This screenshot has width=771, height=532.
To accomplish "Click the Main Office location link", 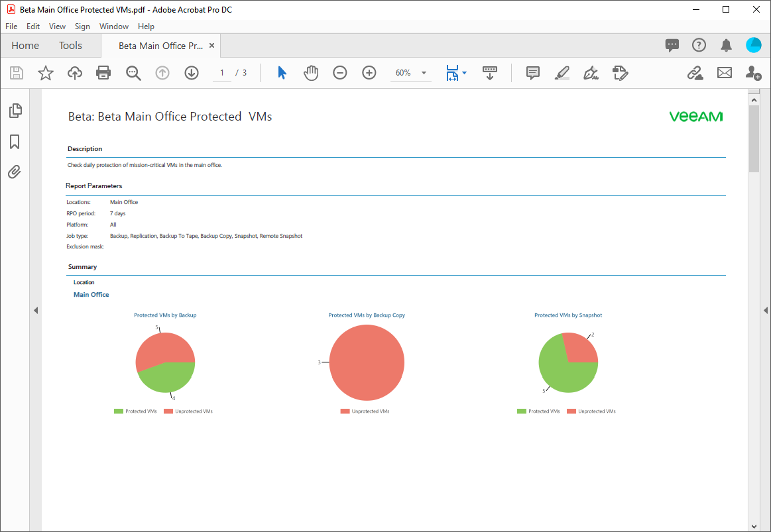I will coord(91,295).
